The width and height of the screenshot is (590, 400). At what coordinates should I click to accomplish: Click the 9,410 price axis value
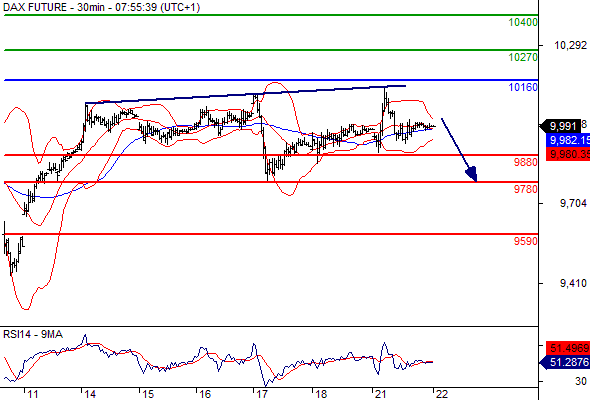pos(573,283)
